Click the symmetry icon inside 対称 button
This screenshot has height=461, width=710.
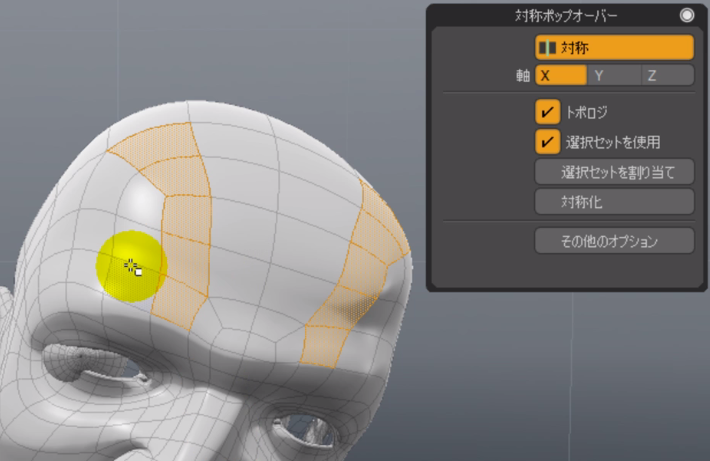(x=547, y=47)
